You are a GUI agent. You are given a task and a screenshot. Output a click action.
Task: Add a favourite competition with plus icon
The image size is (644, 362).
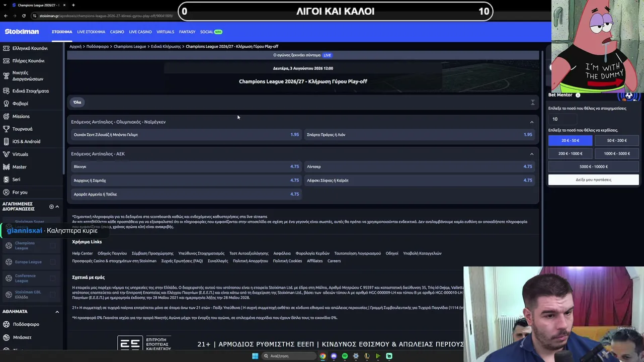51,207
